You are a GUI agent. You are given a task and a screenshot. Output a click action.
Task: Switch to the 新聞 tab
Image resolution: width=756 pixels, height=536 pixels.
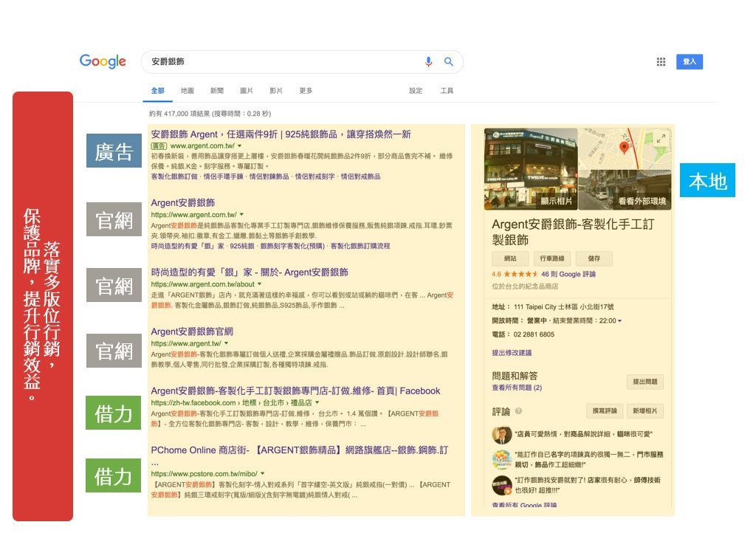217,91
